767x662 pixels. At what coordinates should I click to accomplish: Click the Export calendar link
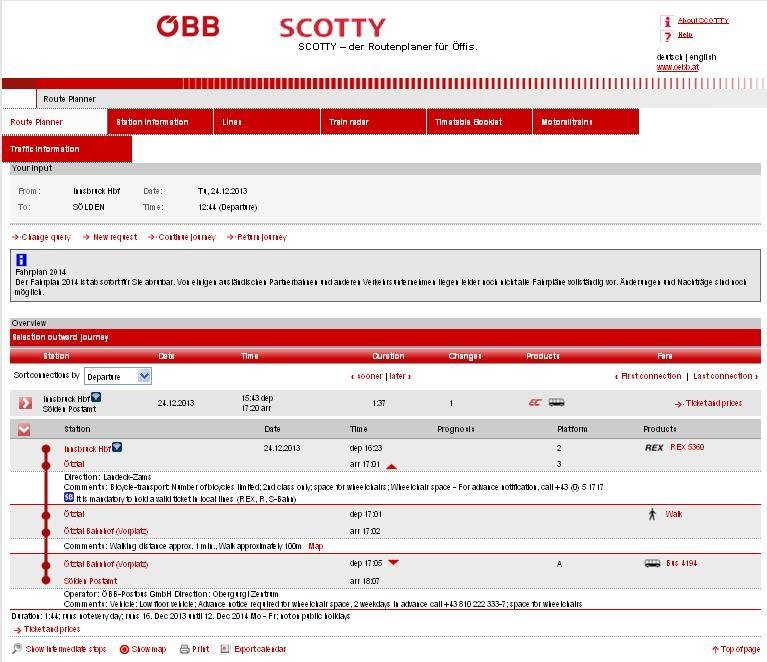(x=260, y=649)
